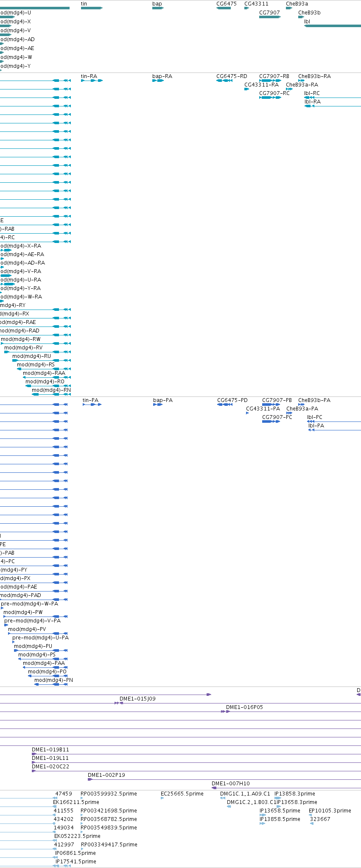Click the lbl-PC protein feature
Screen dimensions: 361x868
334,421
